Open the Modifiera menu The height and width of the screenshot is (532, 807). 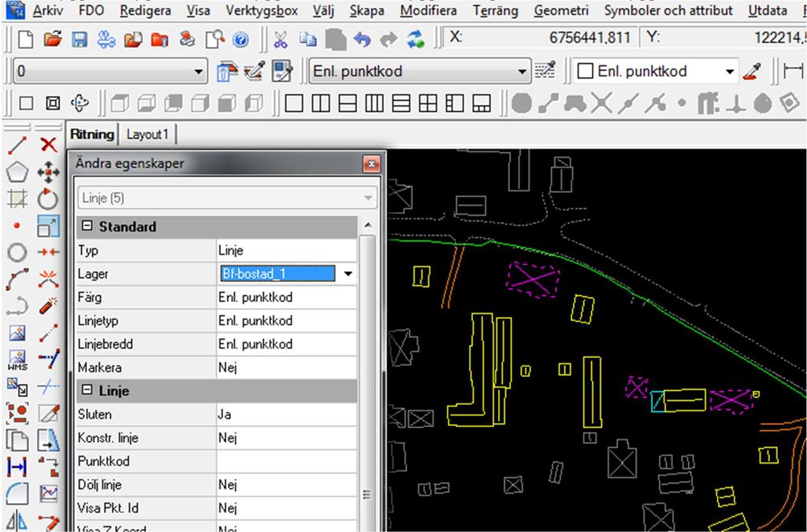point(428,10)
